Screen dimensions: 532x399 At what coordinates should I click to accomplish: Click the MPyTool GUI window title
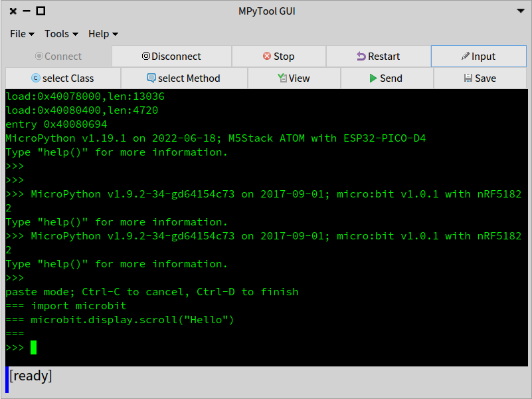click(267, 11)
